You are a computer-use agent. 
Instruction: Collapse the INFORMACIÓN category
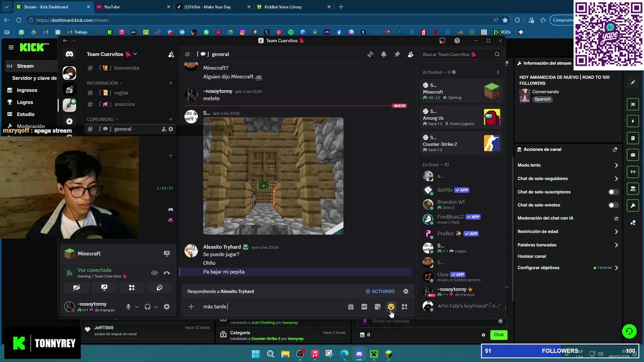(104, 83)
